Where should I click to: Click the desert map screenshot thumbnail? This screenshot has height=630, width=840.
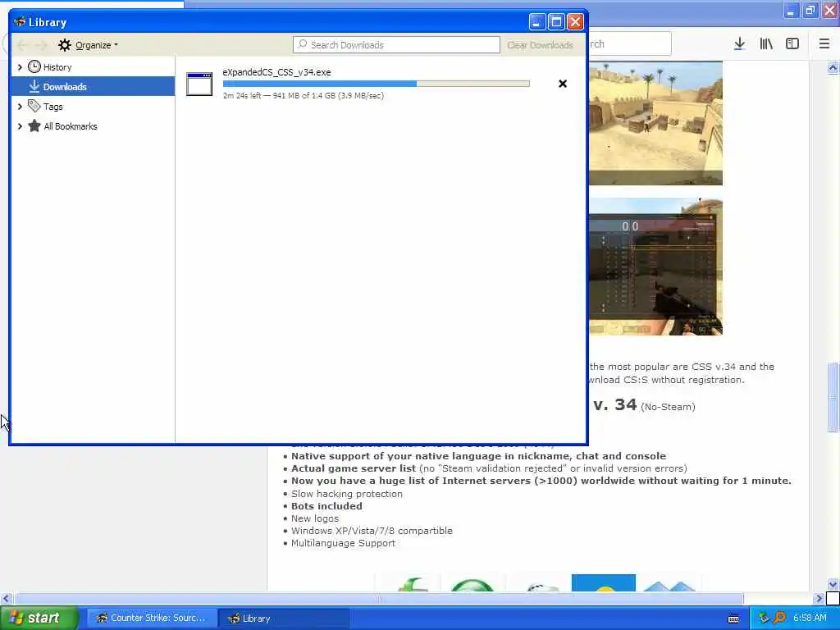[655, 123]
